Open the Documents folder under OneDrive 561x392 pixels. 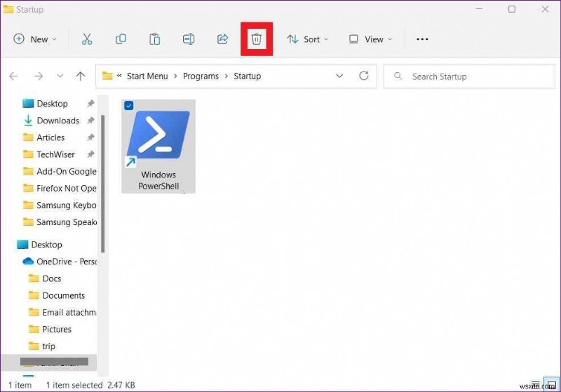tap(63, 295)
